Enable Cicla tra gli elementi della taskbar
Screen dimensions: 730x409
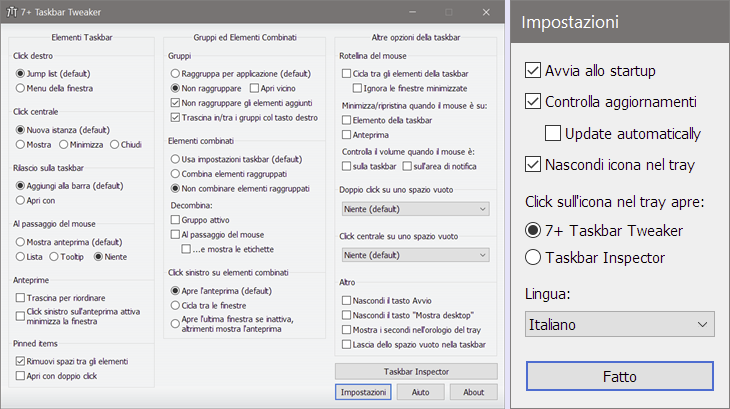[x=346, y=74]
